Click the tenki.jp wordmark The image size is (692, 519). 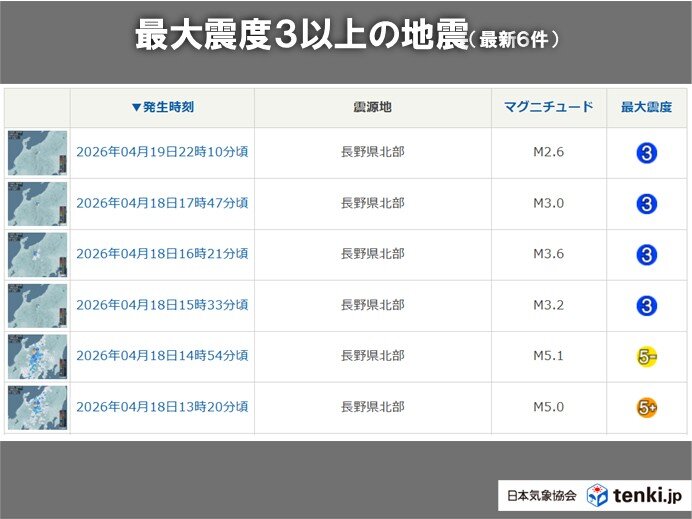647,495
